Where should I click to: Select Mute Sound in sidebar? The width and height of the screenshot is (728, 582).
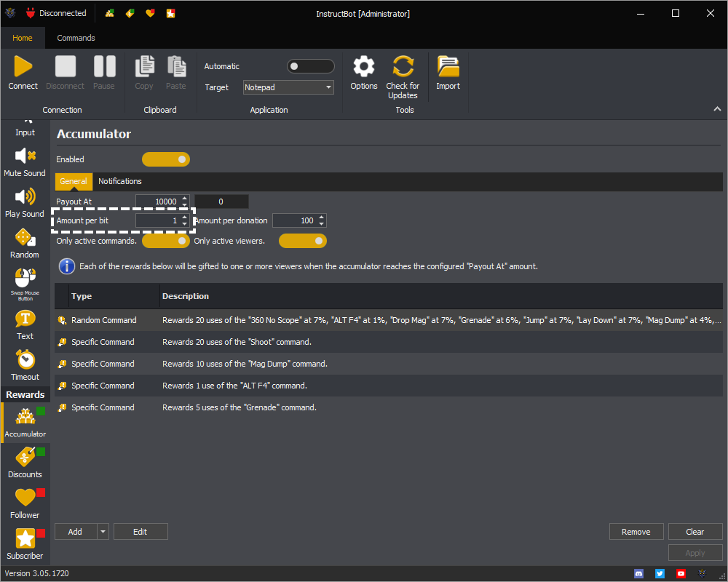pos(25,162)
